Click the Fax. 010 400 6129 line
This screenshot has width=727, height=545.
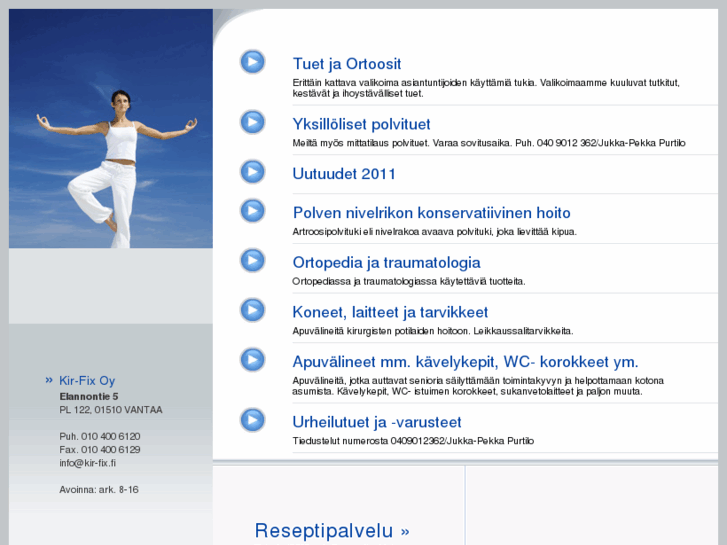pos(100,450)
